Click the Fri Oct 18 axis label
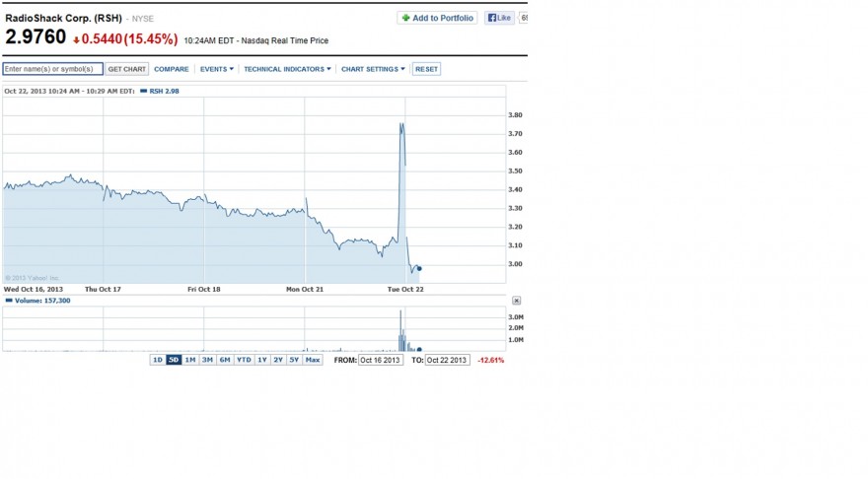This screenshot has width=868, height=479. [204, 290]
